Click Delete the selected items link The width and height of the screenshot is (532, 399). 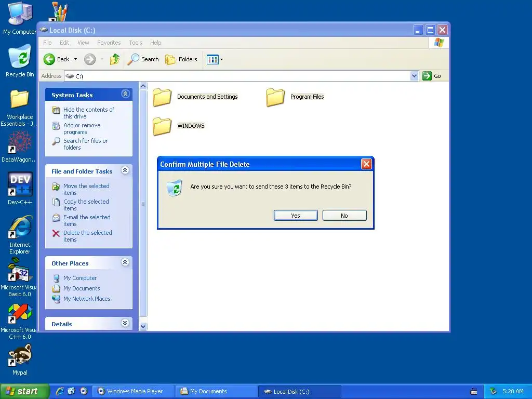87,236
